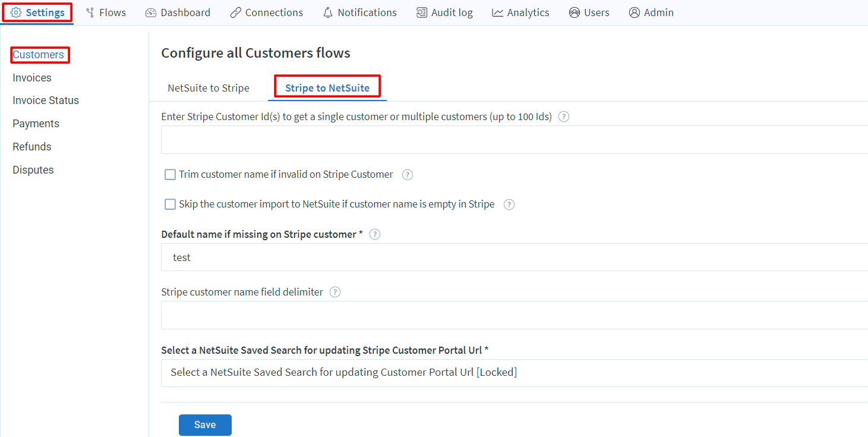868x437 pixels.
Task: Focus the Stripe customer name field delimiter input
Action: (x=515, y=315)
